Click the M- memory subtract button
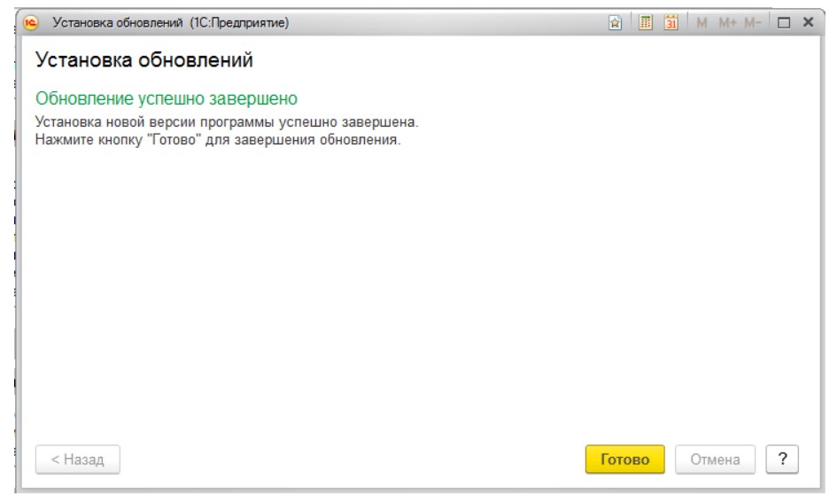 pyautogui.click(x=753, y=22)
